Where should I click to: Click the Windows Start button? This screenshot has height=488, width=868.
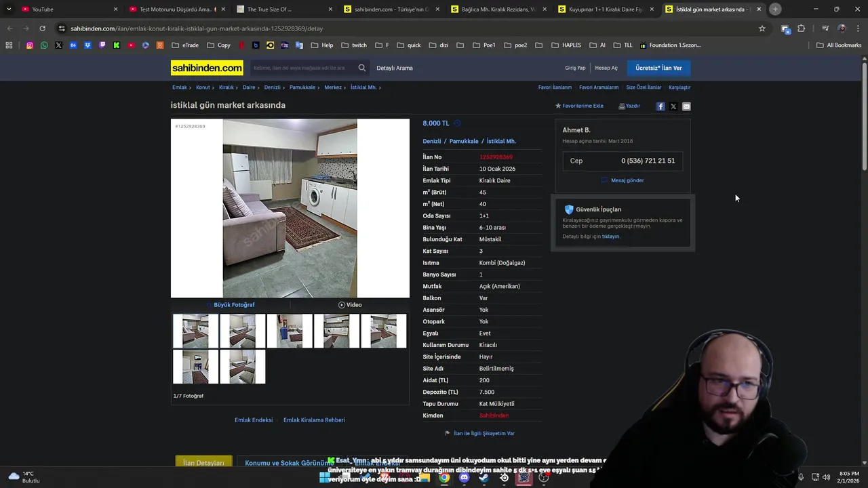coord(325,478)
